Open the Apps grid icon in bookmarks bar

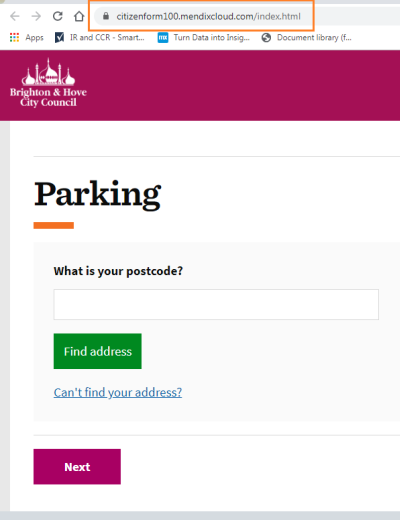pos(14,37)
